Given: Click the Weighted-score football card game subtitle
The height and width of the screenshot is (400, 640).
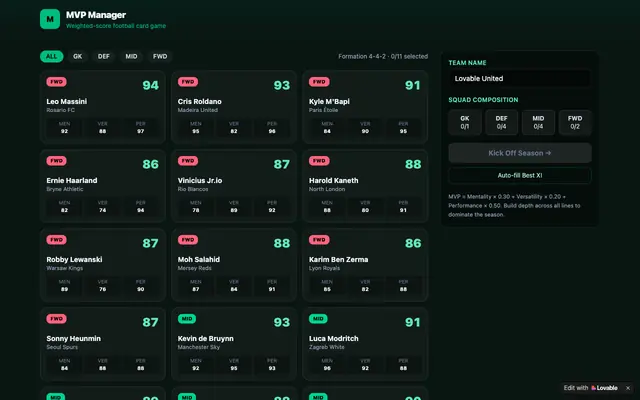Looking at the screenshot, I should pyautogui.click(x=116, y=26).
